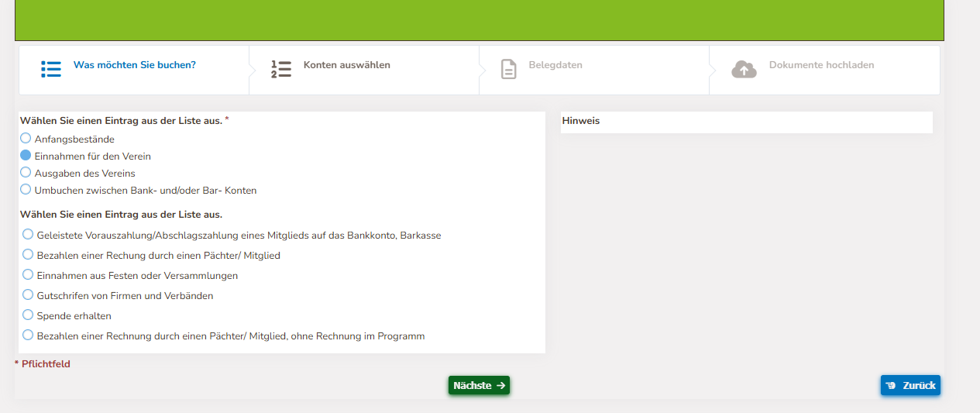Select the 'Spende erhalten' radio button

pos(28,315)
